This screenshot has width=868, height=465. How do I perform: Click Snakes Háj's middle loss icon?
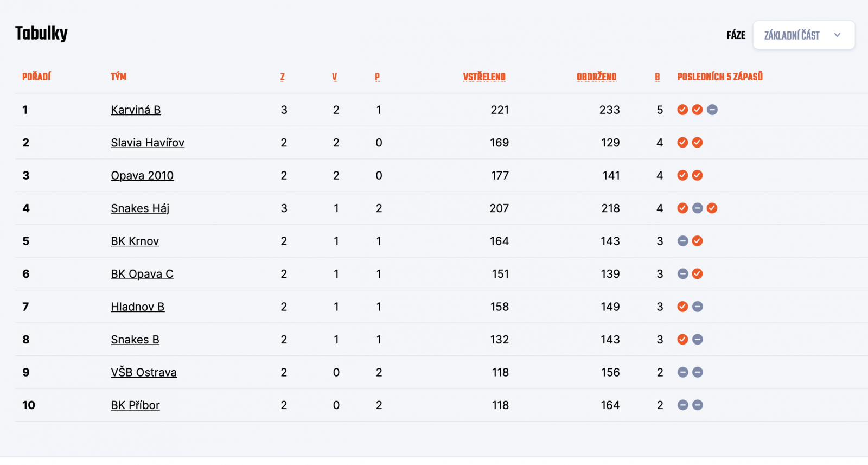click(698, 208)
